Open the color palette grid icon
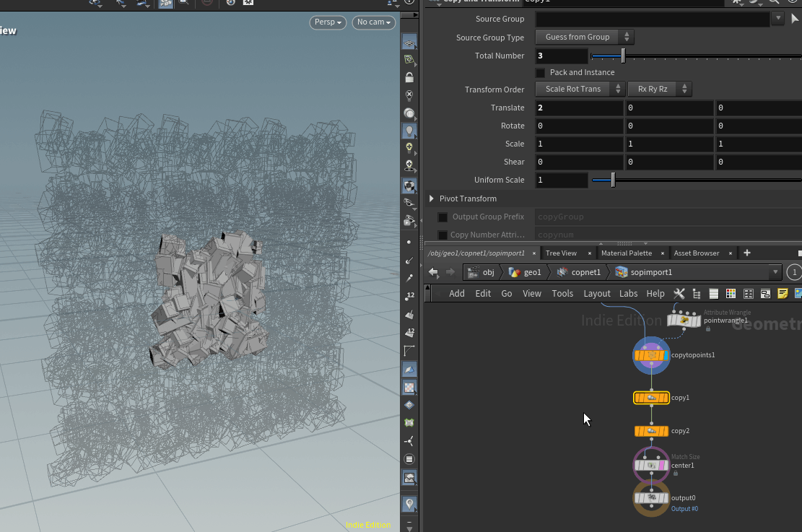 click(731, 294)
